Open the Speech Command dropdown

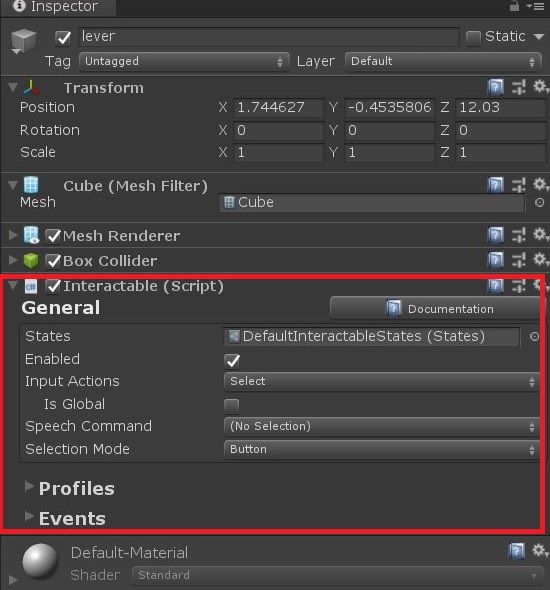[x=382, y=427]
